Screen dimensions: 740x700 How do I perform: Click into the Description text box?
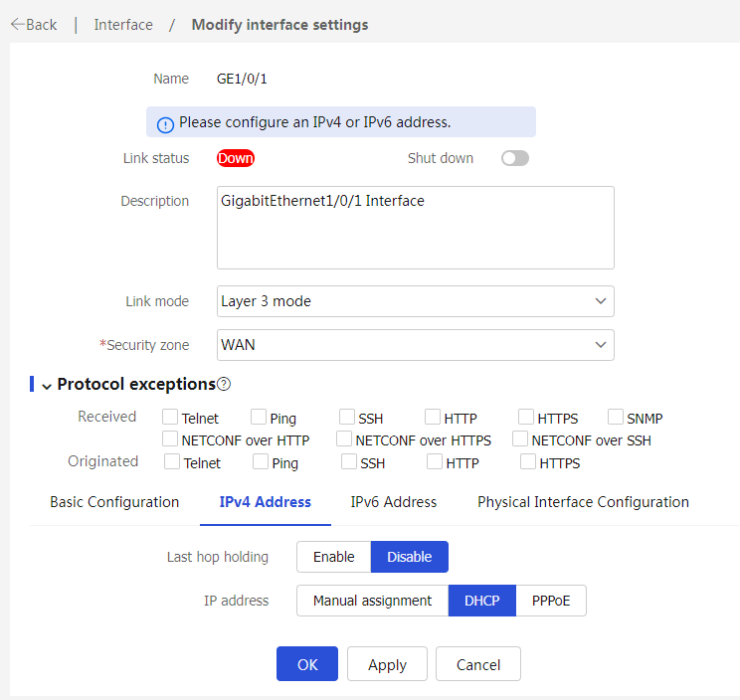416,228
